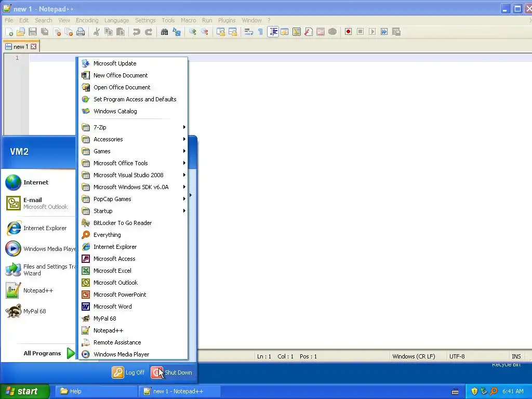Open Set Program Access and Defaults

point(134,99)
